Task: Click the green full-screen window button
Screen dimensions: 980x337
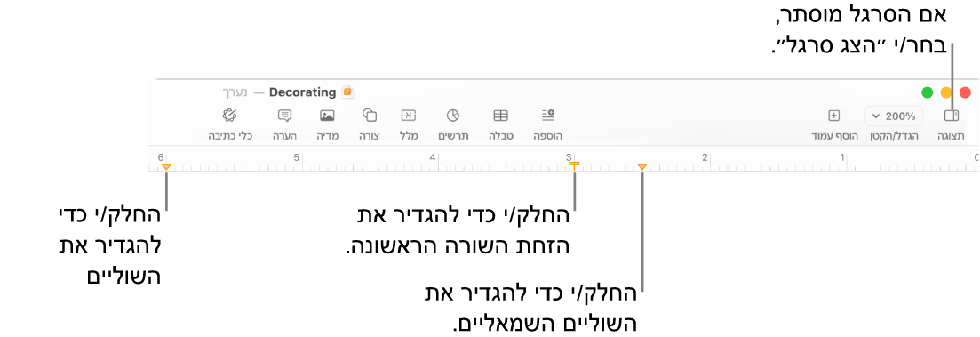Action: [x=928, y=92]
